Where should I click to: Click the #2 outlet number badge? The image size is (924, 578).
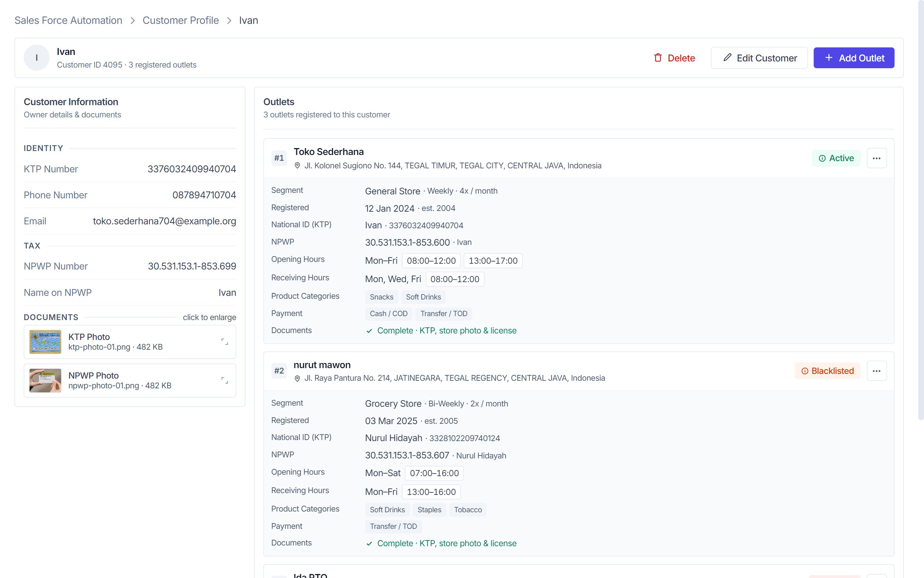pyautogui.click(x=279, y=371)
